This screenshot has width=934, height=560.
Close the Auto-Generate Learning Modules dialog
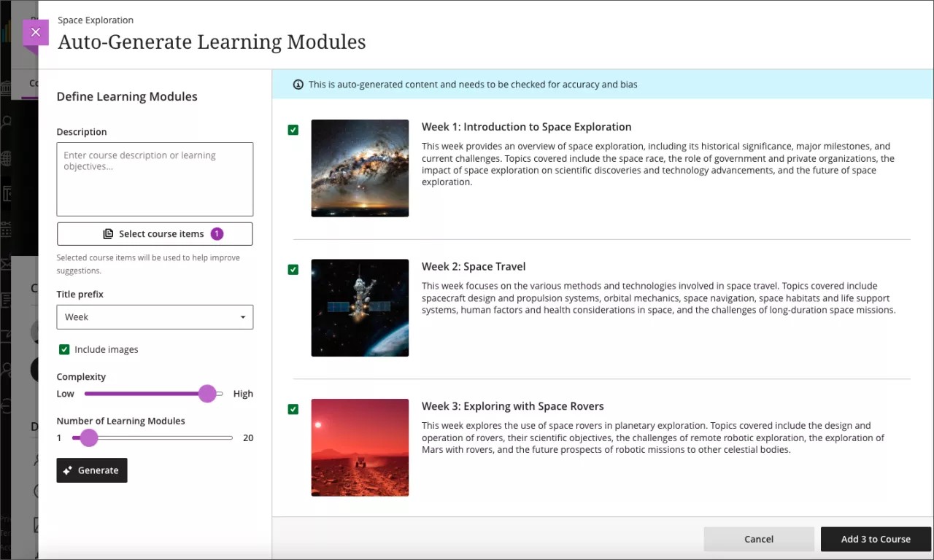[x=36, y=32]
